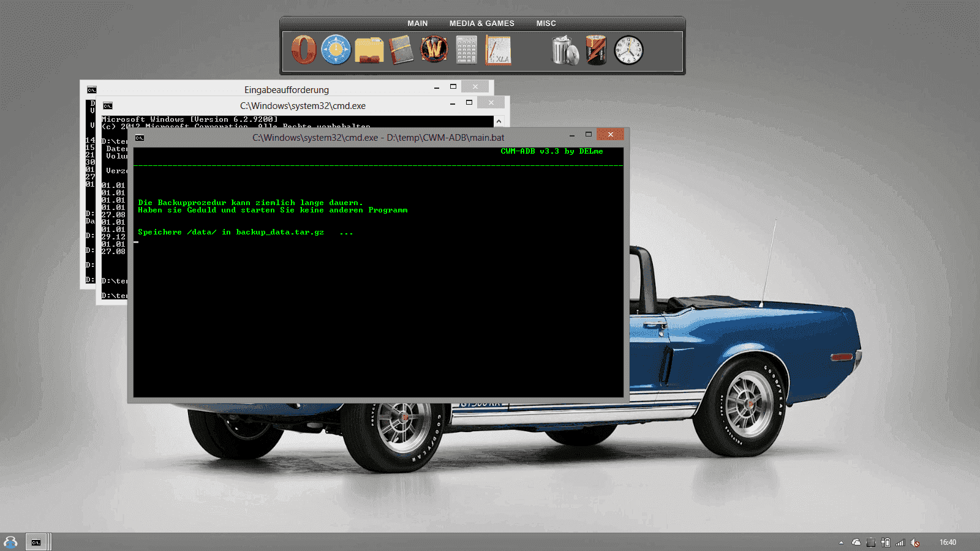This screenshot has width=980, height=551.
Task: Open the battery power tray icon
Action: click(x=886, y=542)
